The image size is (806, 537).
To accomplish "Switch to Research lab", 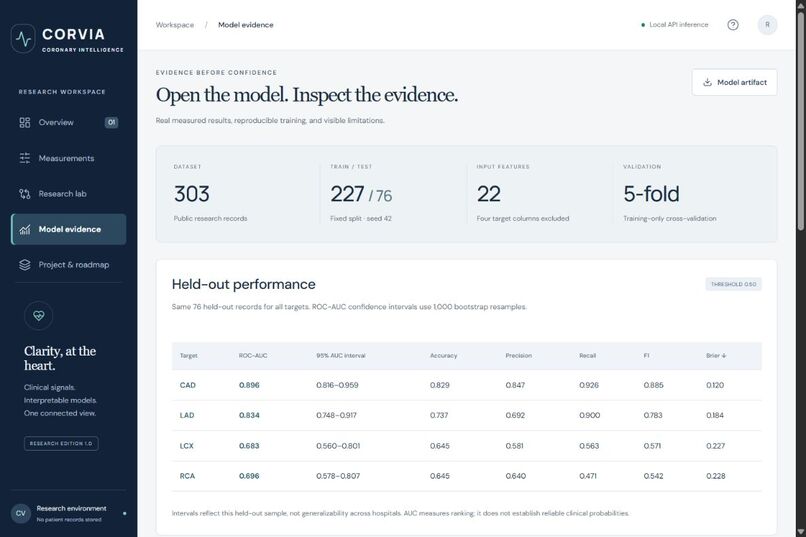I will click(x=68, y=194).
